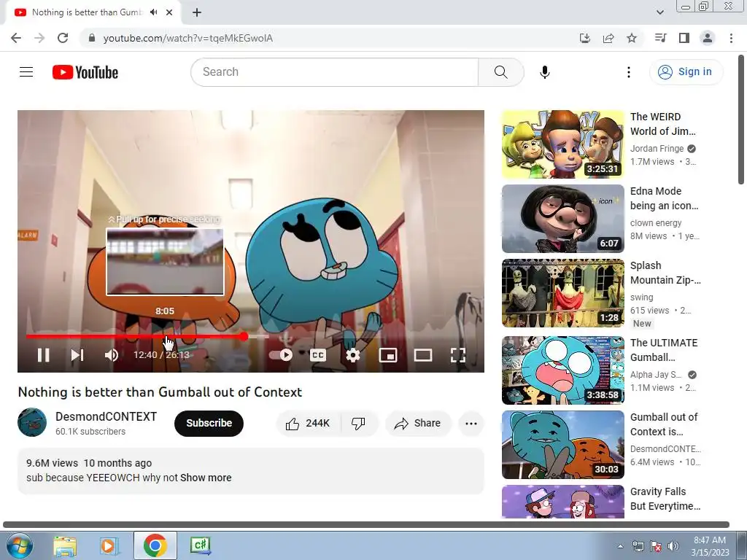Open The ULTIMATE Gumball video title
The image size is (747, 560).
pyautogui.click(x=664, y=350)
